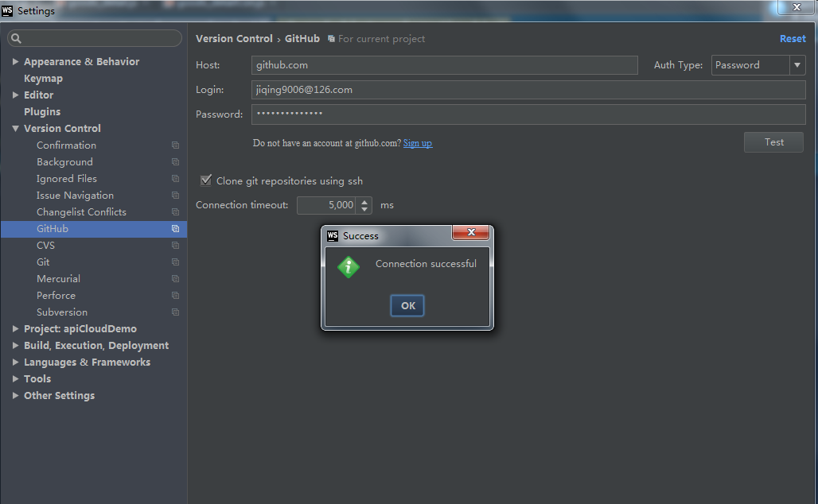This screenshot has height=504, width=818.
Task: Expand Project: apiCloudDemo section
Action: pyautogui.click(x=15, y=329)
